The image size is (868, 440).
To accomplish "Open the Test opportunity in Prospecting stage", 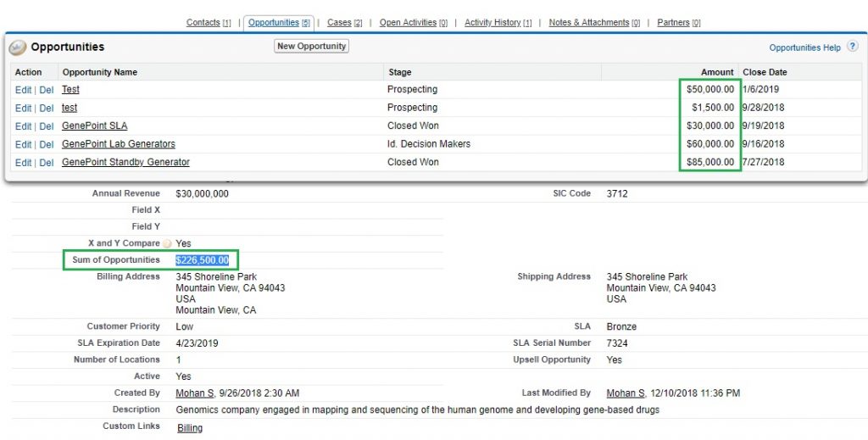I will 70,89.
